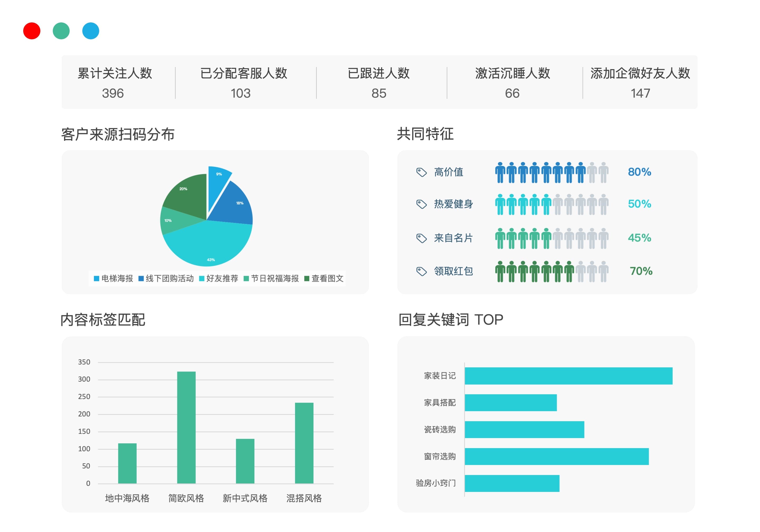Click the 激活沉睡人数 value 66
Screen dimensions: 760x532
[512, 93]
